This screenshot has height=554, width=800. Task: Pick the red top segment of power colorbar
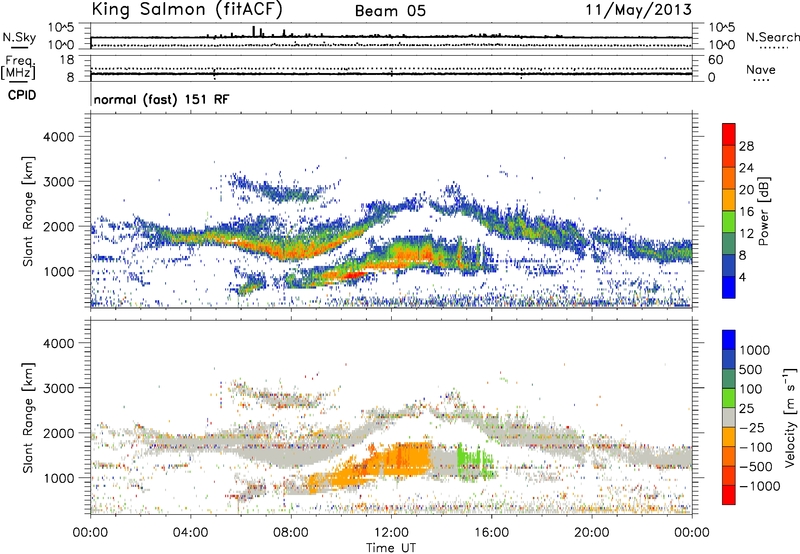[729, 134]
